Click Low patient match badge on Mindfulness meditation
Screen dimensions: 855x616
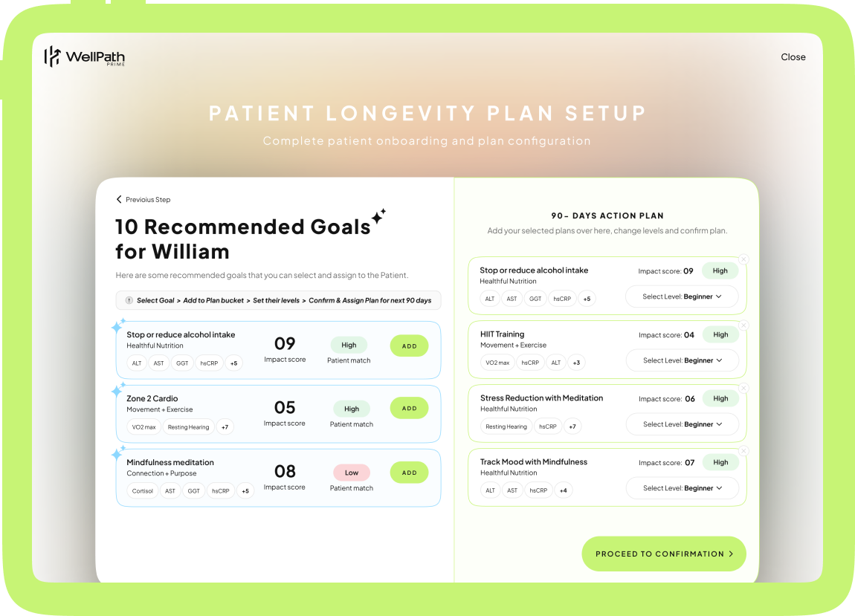(x=352, y=473)
